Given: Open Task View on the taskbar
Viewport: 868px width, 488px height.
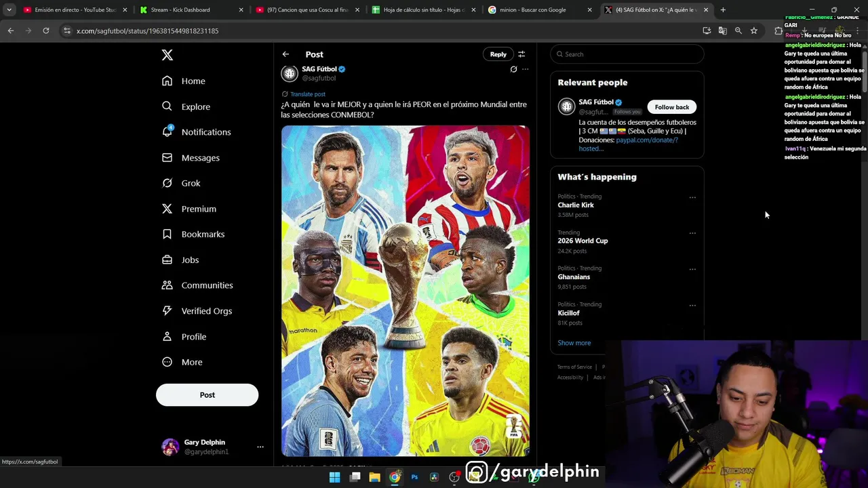Looking at the screenshot, I should [x=355, y=477].
